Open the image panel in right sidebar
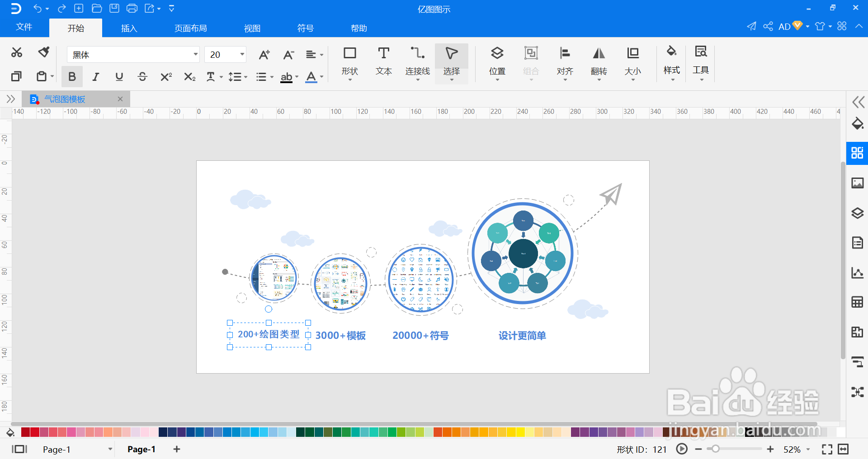 click(858, 183)
